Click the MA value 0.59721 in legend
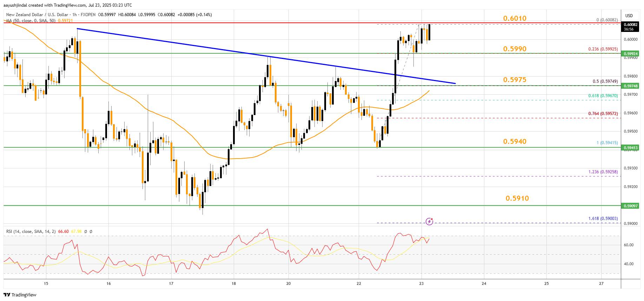 pos(65,21)
